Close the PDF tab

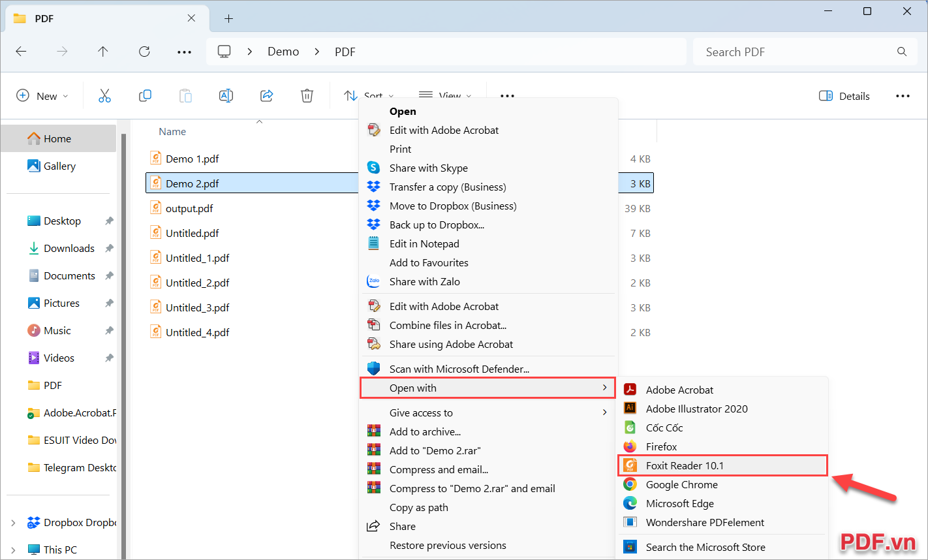click(191, 18)
